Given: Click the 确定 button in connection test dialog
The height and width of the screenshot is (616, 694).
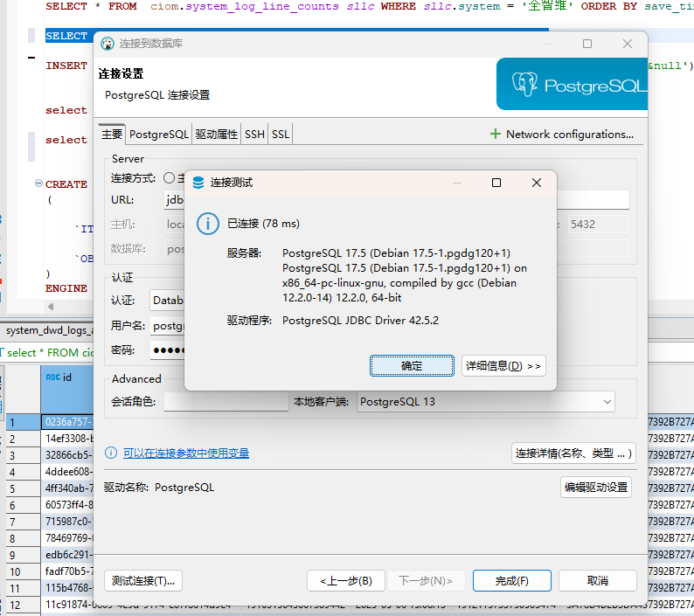Looking at the screenshot, I should click(412, 366).
